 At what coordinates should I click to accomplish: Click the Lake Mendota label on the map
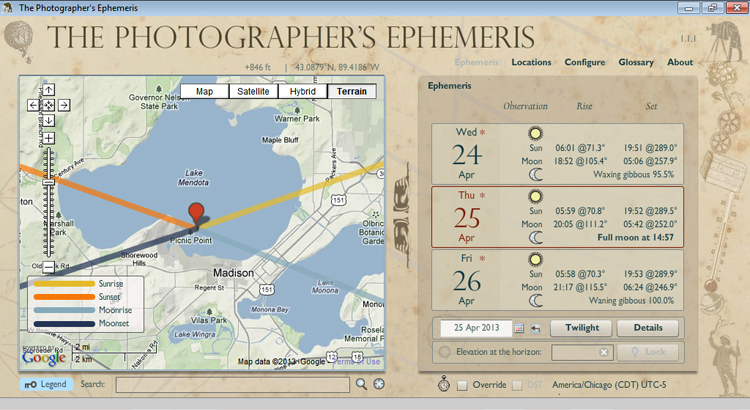click(193, 177)
